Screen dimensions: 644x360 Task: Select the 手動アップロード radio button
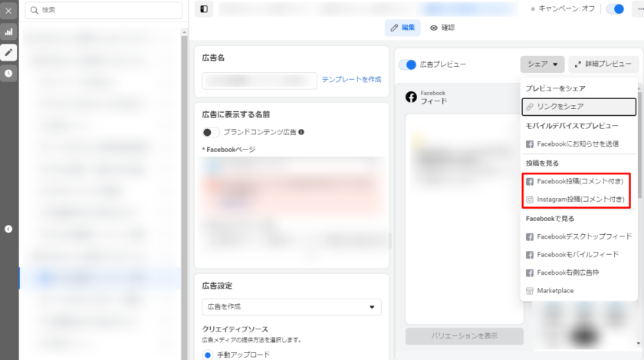[x=209, y=354]
